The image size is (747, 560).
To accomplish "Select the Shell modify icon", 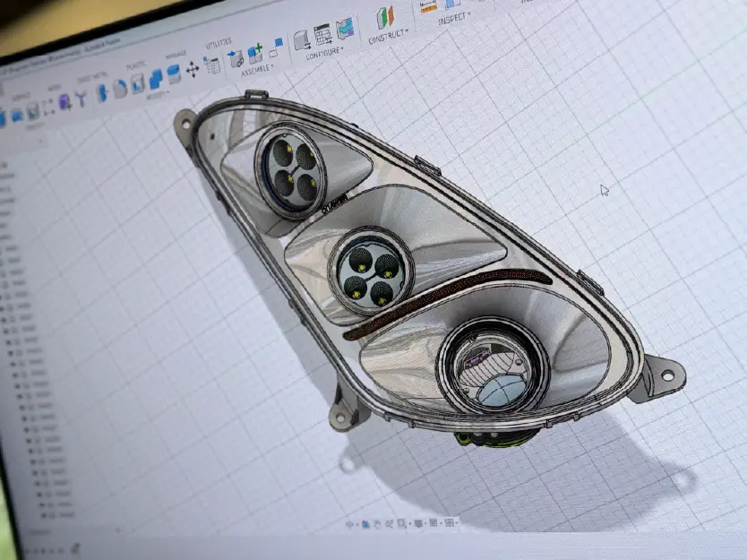I will tap(138, 84).
